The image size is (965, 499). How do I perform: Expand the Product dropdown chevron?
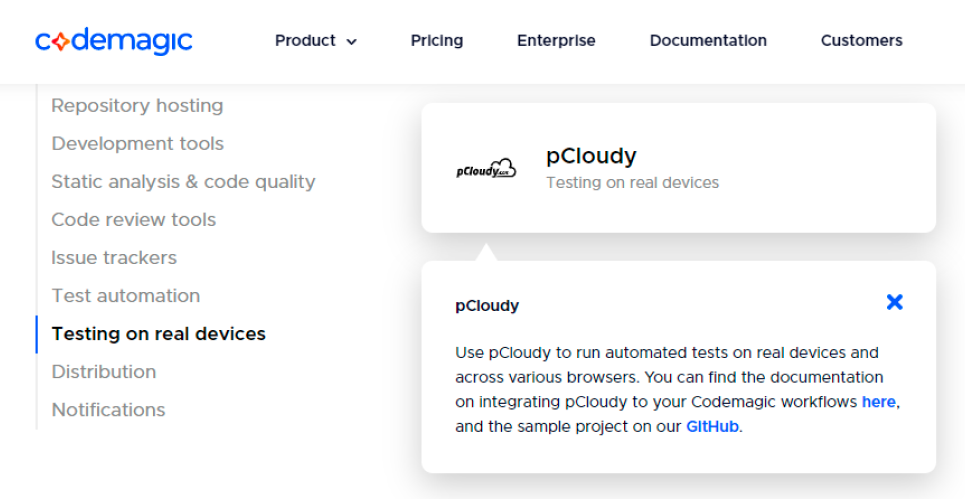(351, 42)
